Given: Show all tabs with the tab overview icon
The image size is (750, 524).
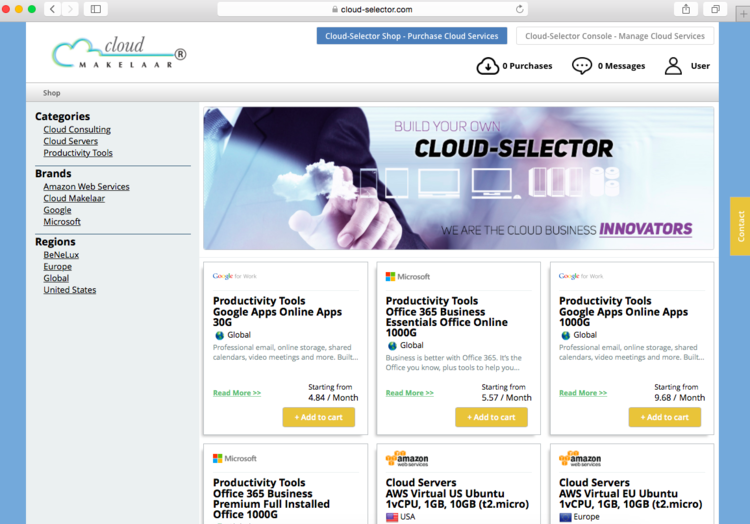Looking at the screenshot, I should click(715, 9).
